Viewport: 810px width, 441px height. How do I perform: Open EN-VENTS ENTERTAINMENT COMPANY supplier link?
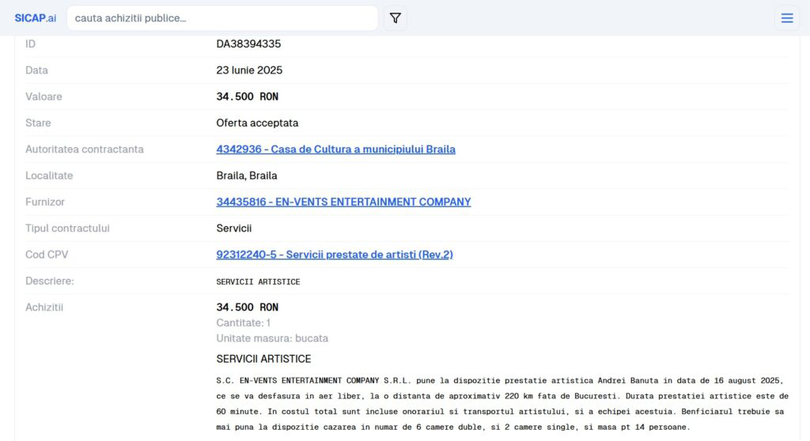(x=344, y=202)
